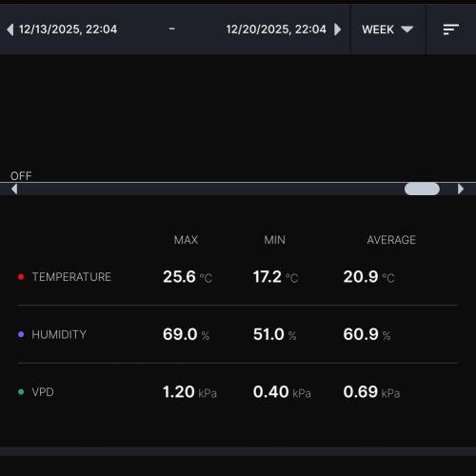Advance to next week with right date arrow

[x=338, y=30]
